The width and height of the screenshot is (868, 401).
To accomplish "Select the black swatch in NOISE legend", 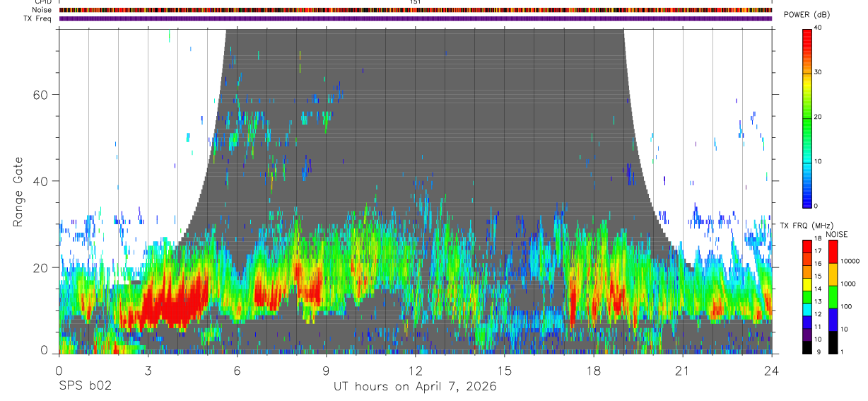I will pos(833,342).
